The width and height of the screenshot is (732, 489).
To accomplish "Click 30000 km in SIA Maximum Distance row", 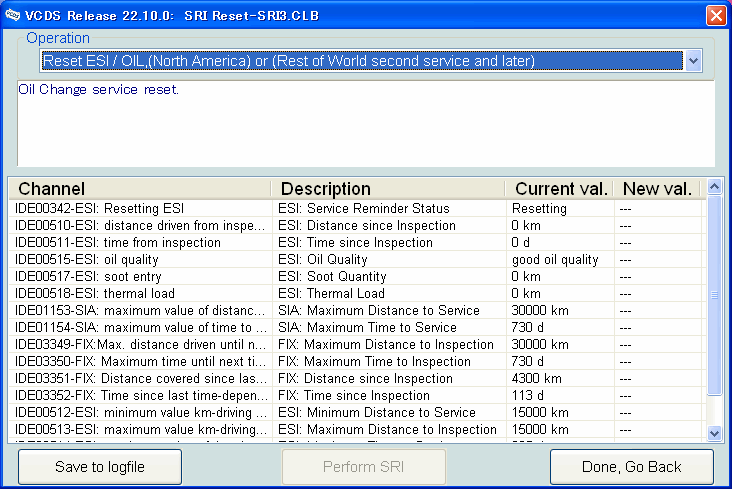I will click(540, 311).
